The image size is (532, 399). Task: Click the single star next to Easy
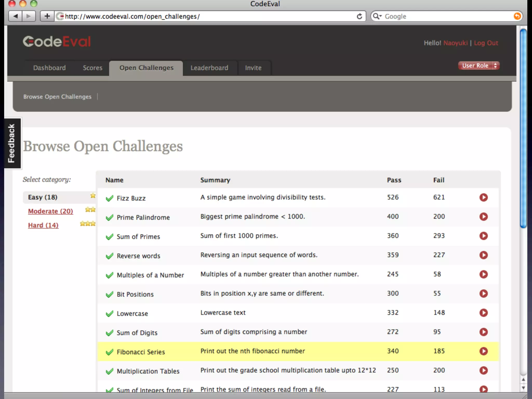coord(93,196)
